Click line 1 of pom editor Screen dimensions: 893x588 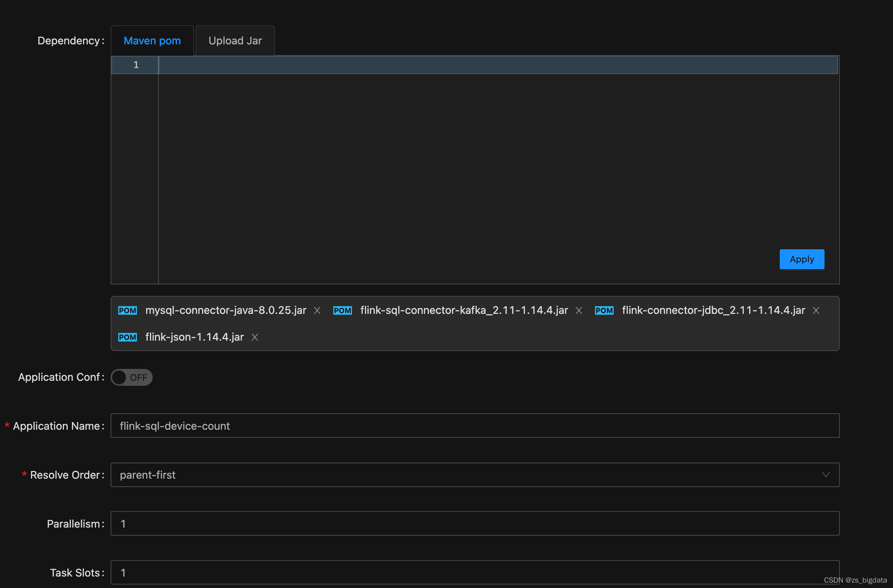497,65
